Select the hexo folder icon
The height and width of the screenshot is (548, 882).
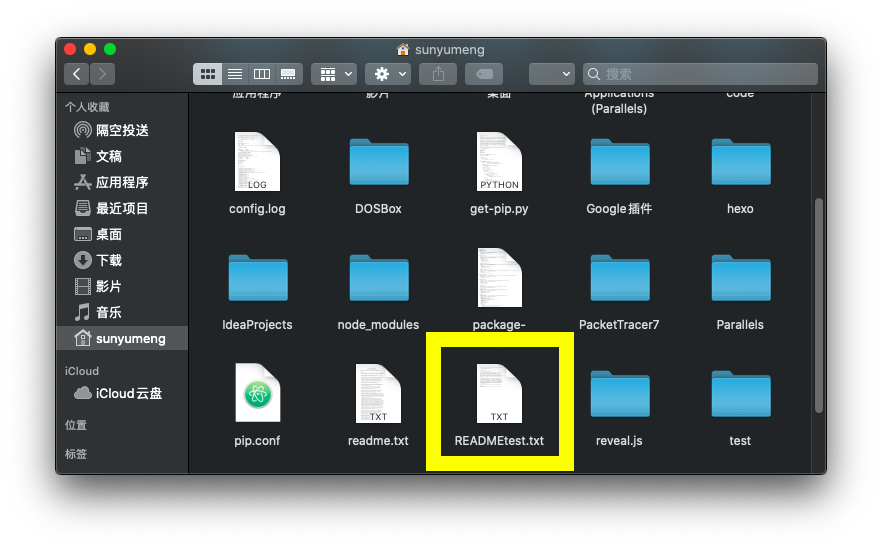coord(740,162)
